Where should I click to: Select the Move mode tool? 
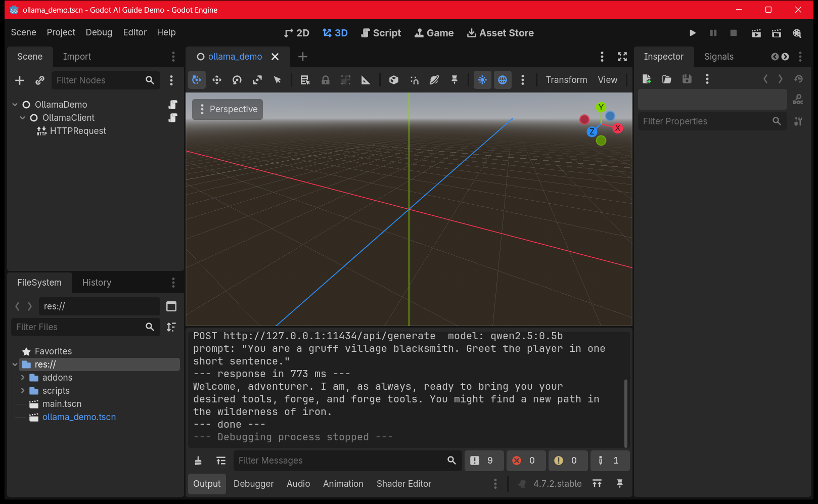[x=217, y=80]
